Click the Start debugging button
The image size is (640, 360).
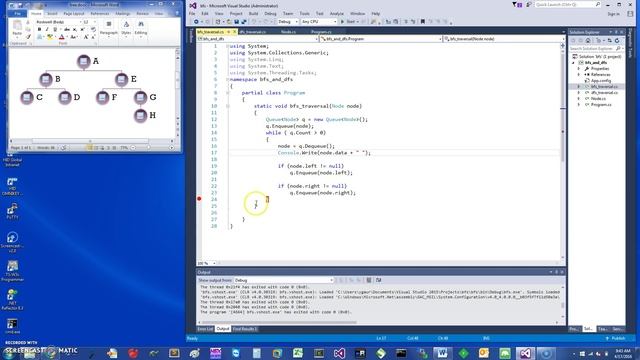point(348,22)
